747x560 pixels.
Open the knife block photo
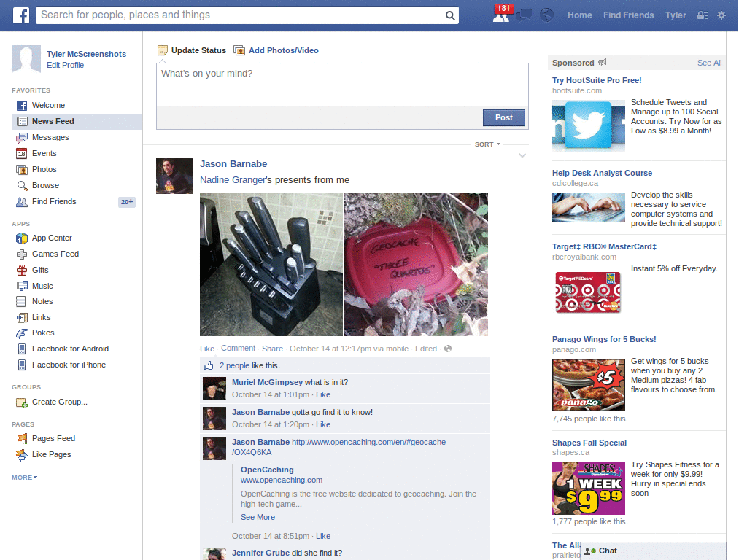tap(271, 265)
